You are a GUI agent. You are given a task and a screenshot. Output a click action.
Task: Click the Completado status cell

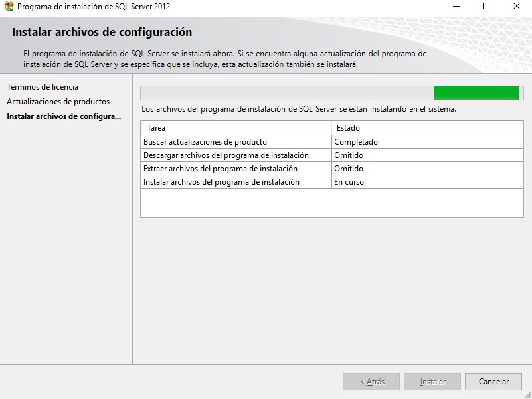click(x=428, y=142)
